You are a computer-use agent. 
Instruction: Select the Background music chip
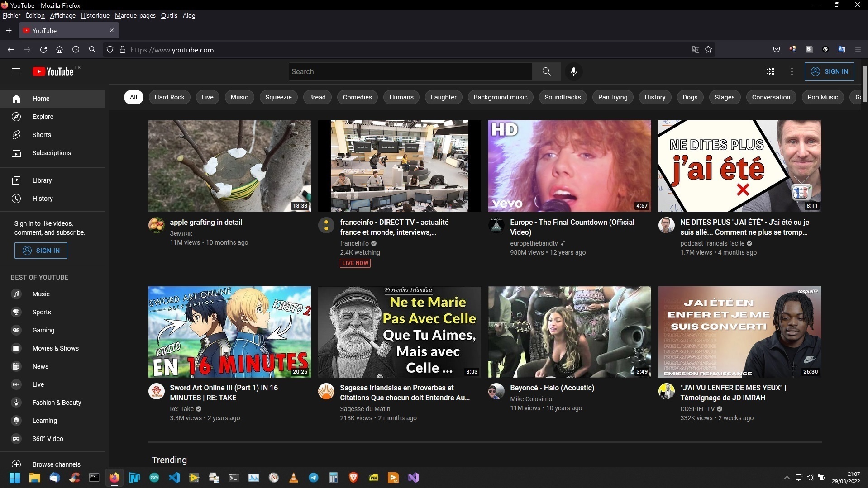click(501, 97)
